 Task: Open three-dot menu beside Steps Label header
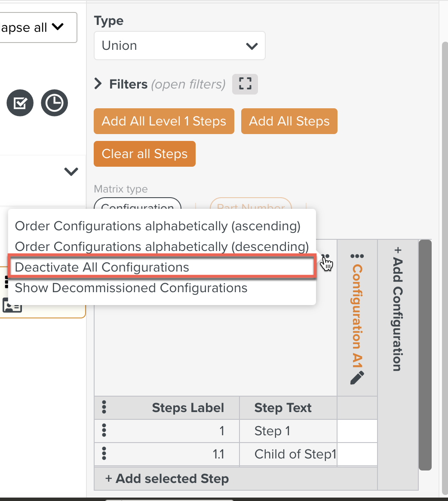click(x=104, y=407)
